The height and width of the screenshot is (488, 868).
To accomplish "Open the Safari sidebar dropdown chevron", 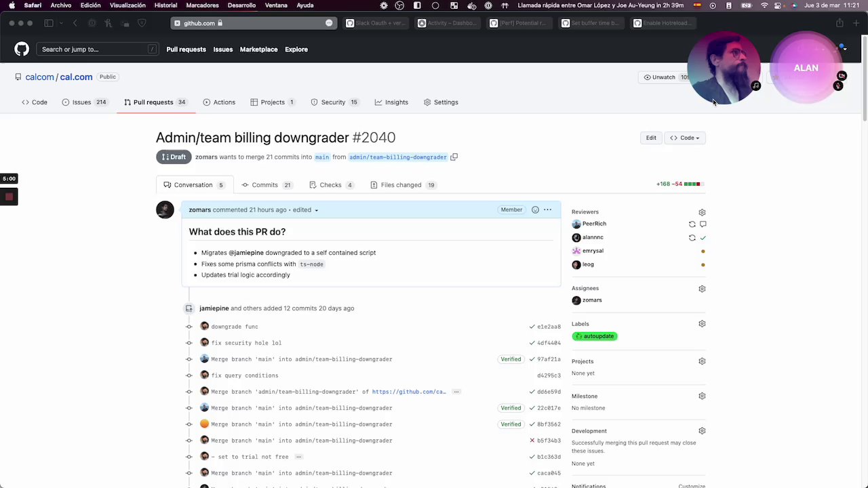I will pyautogui.click(x=60, y=23).
